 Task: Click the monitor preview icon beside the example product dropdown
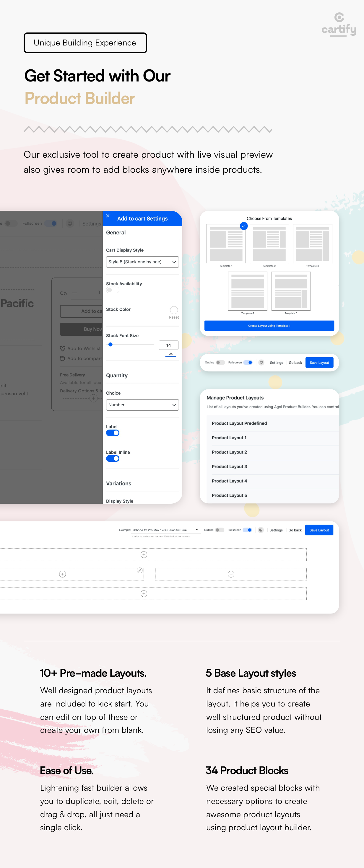[x=261, y=530]
